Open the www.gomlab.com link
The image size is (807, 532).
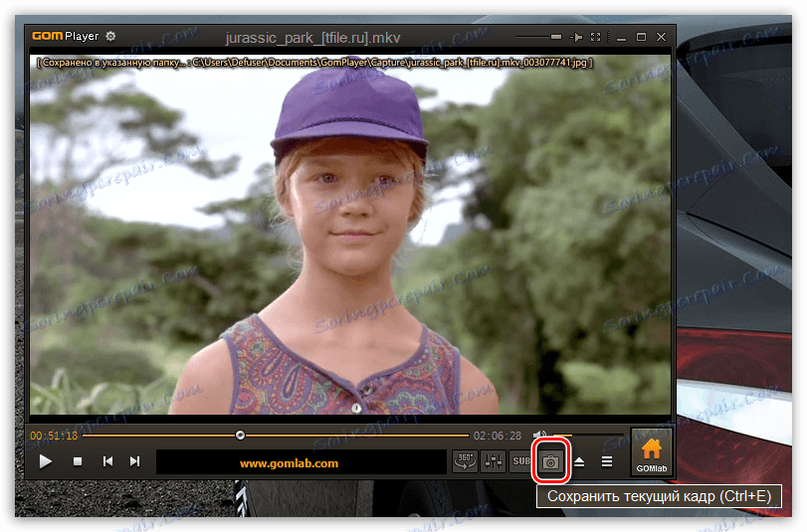289,463
